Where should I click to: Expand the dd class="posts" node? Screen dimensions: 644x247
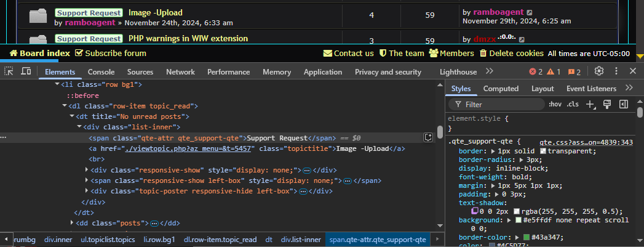click(x=73, y=222)
